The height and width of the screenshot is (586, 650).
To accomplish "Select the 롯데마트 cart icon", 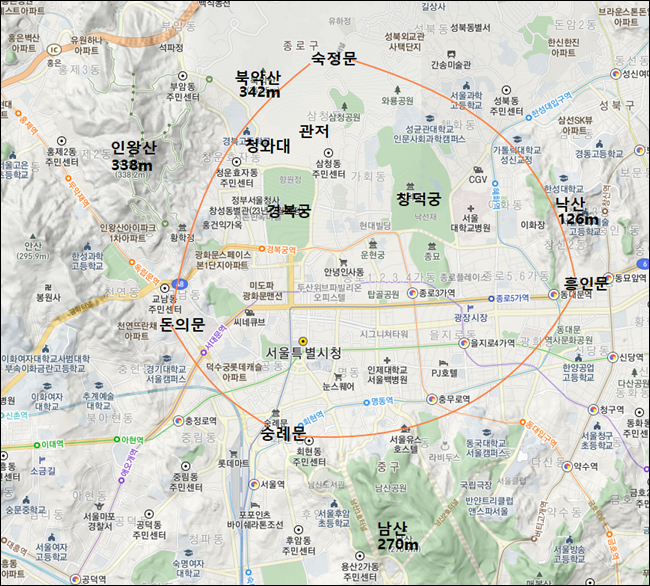I will click(234, 453).
